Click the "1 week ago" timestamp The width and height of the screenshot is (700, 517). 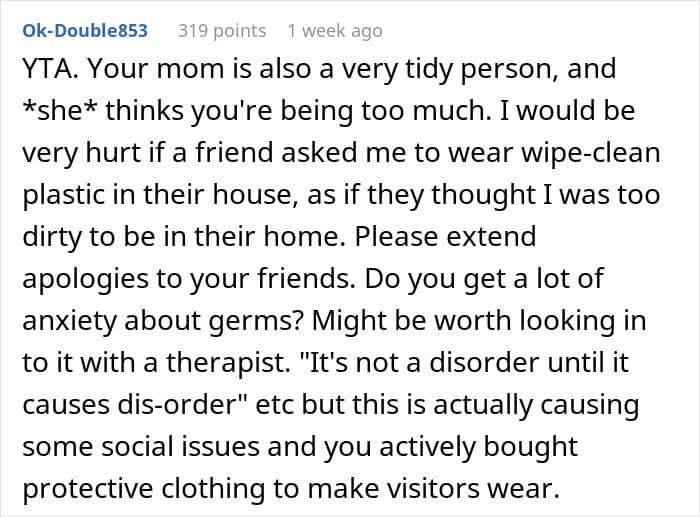[334, 31]
